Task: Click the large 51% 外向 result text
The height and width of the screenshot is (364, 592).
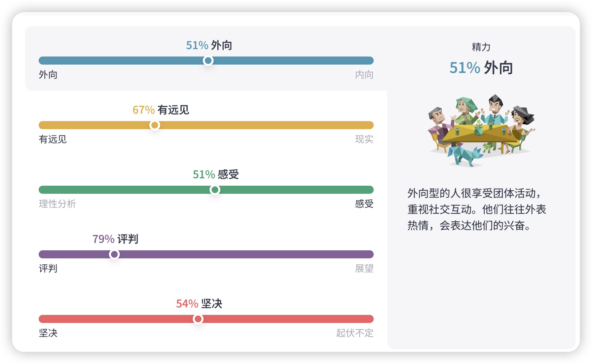Action: click(481, 68)
